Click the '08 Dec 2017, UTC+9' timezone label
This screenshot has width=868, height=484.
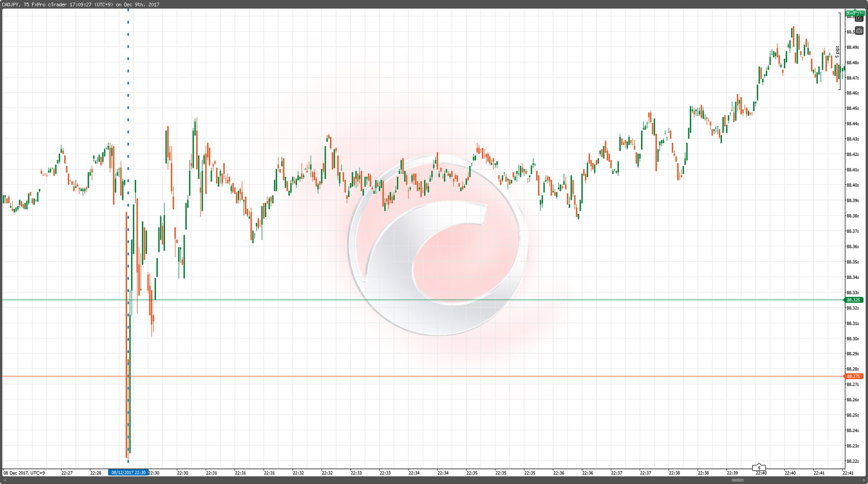click(24, 473)
